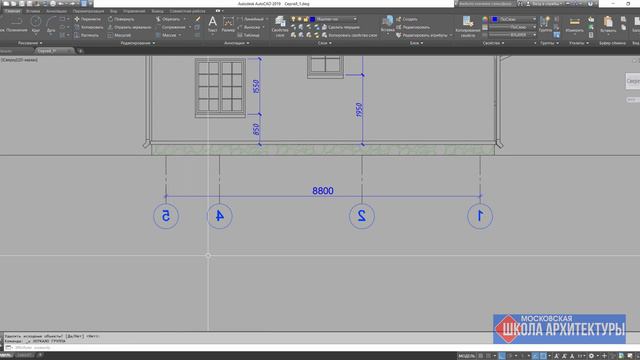Expand the Свойства panel
Image resolution: width=640 pixels, height=360 pixels.
493,43
